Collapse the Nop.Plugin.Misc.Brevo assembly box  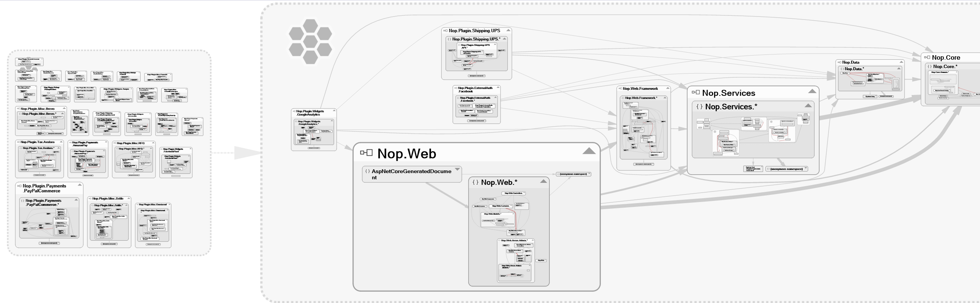coord(64,109)
